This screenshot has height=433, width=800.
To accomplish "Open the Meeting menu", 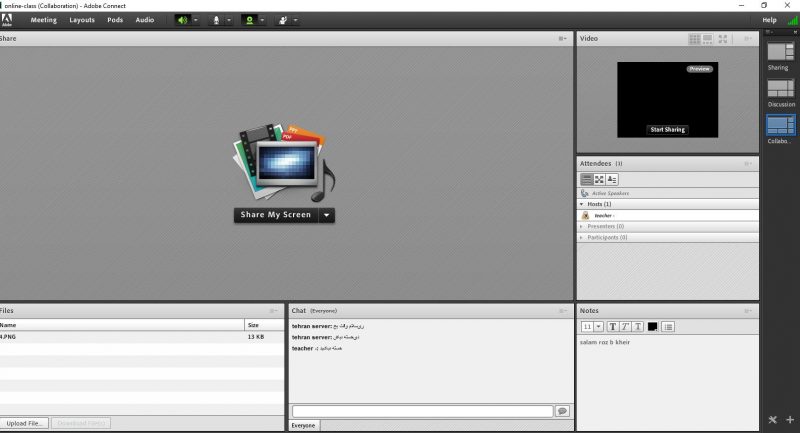I will 43,20.
